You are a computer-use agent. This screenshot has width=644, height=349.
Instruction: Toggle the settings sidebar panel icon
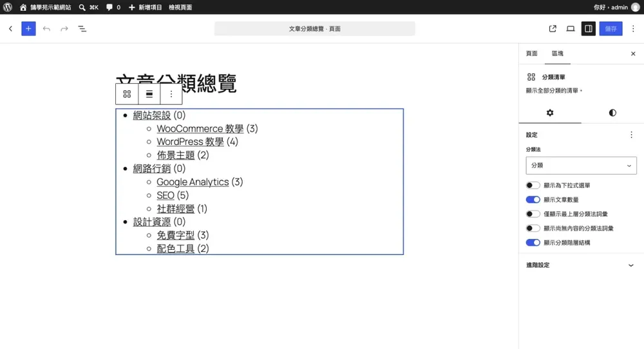(x=589, y=29)
